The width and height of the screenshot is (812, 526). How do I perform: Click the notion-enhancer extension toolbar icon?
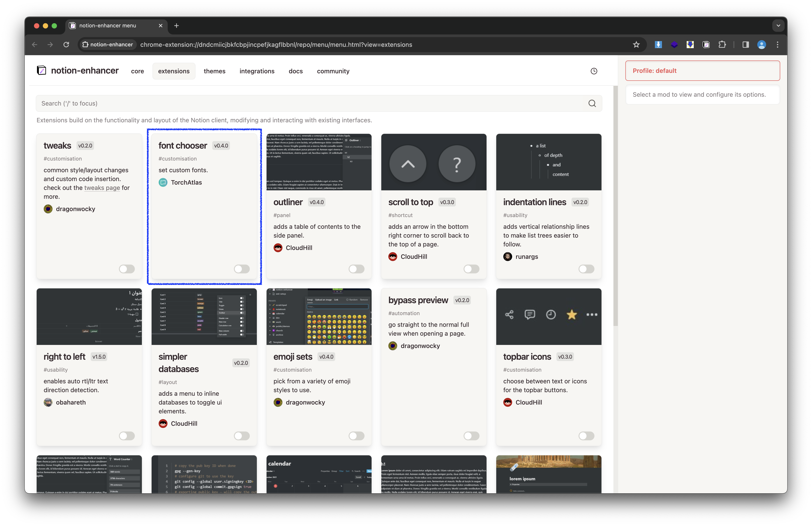(706, 45)
